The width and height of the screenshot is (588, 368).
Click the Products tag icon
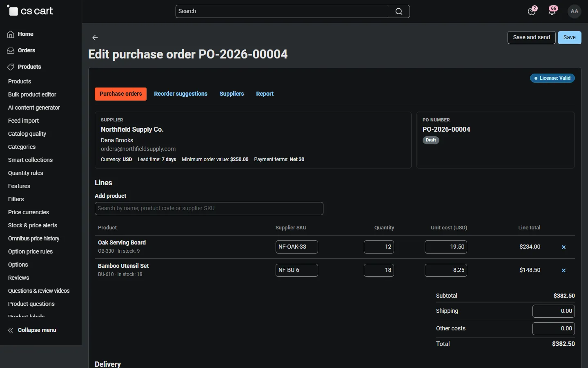(x=11, y=67)
